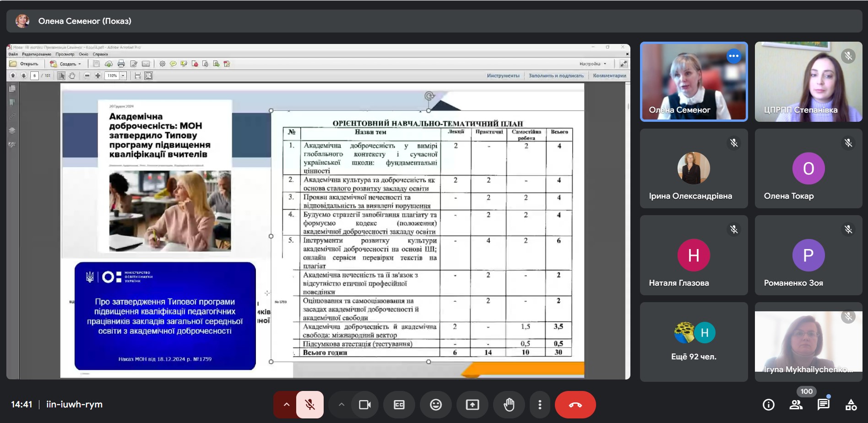Image resolution: width=868 pixels, height=423 pixels.
Task: Open the Настройка dropdown
Action: [x=593, y=64]
